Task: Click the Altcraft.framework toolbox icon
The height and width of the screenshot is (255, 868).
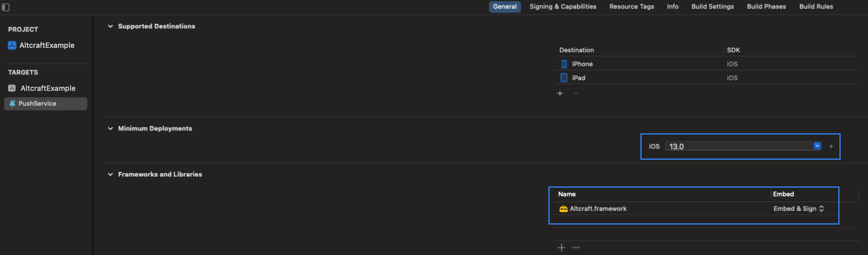Action: (x=564, y=209)
